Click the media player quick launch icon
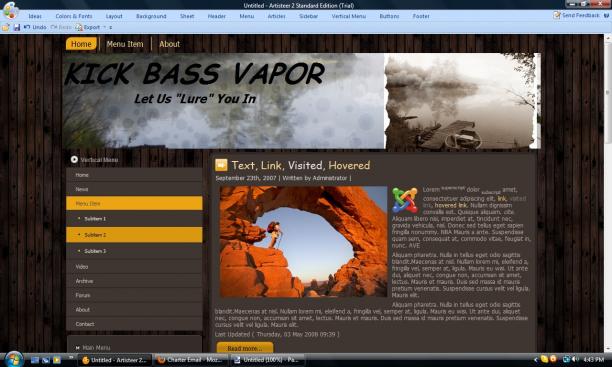This screenshot has height=367, width=612. [57, 360]
